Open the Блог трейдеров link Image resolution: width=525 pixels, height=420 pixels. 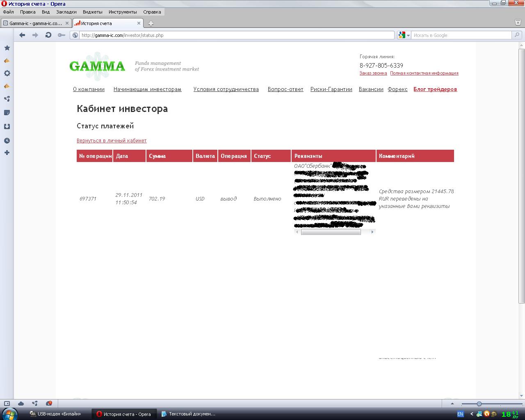(435, 89)
